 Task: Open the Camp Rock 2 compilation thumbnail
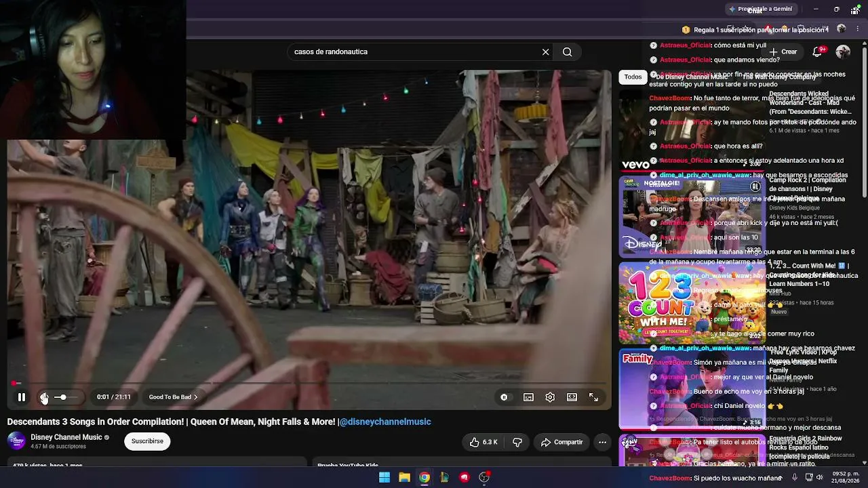pyautogui.click(x=692, y=217)
